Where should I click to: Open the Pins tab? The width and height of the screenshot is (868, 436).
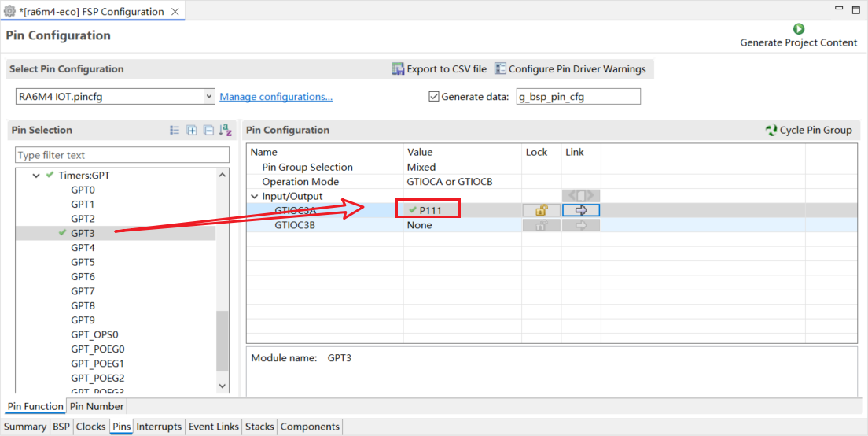coord(121,427)
